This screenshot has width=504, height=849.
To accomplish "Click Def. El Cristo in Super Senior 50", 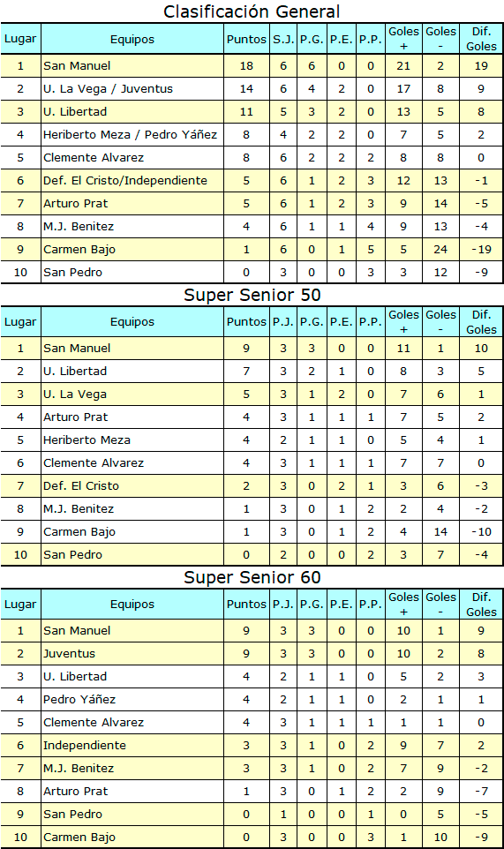I will (81, 485).
